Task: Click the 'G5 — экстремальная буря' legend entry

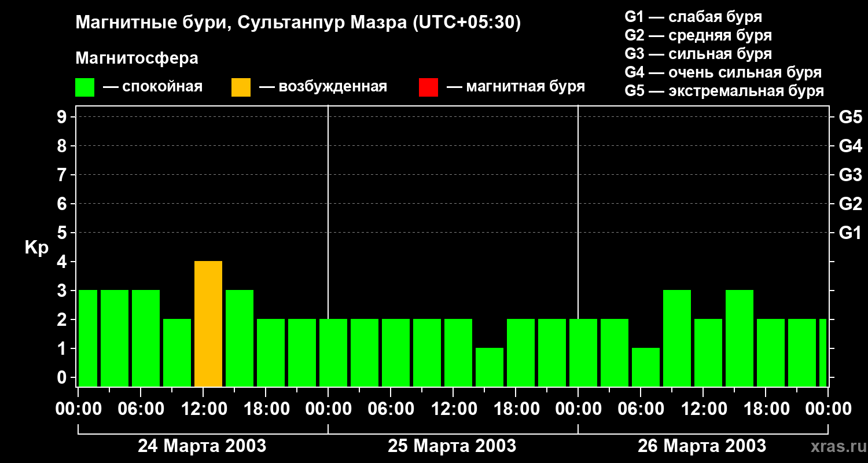Action: [724, 91]
